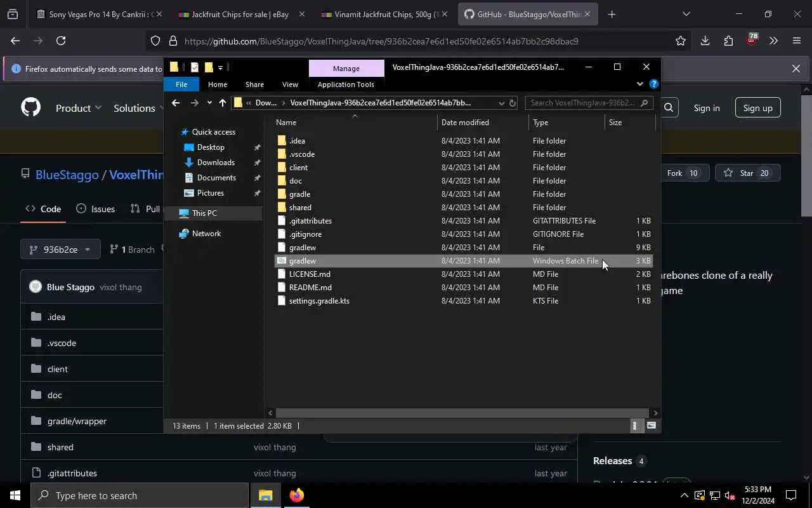Switch to Sony Vegas Pro 14 tab
Screen dimensions: 812x508
point(100,14)
